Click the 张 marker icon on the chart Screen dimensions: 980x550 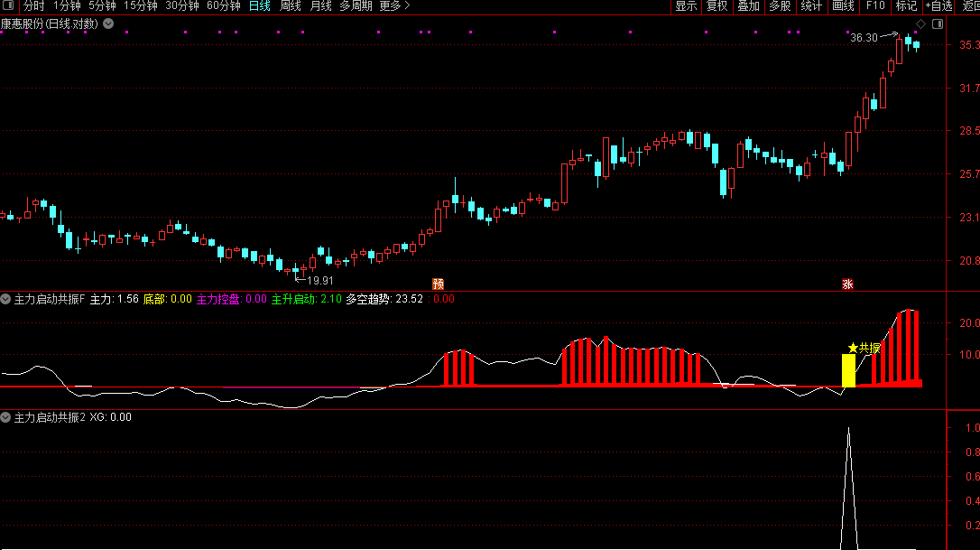tap(847, 284)
